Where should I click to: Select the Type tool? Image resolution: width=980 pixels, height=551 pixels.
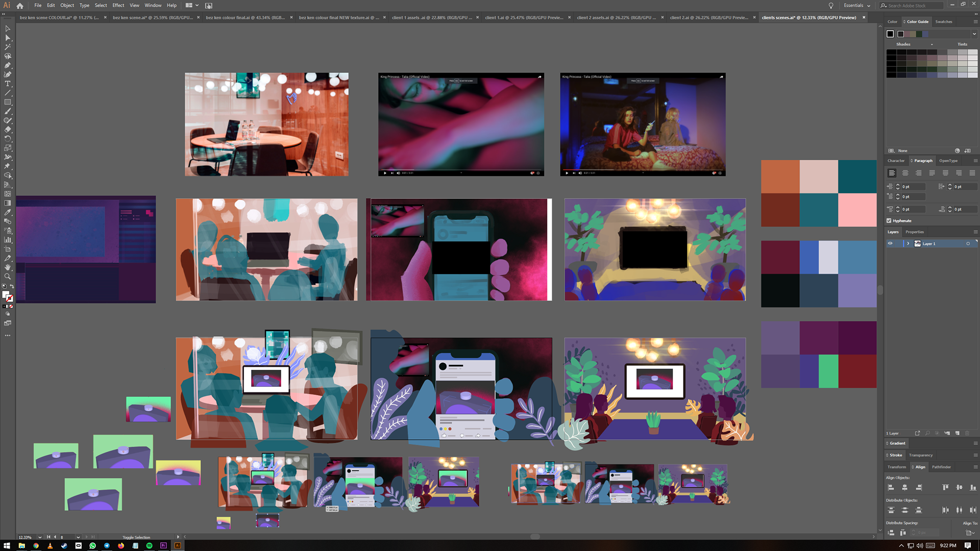(8, 84)
